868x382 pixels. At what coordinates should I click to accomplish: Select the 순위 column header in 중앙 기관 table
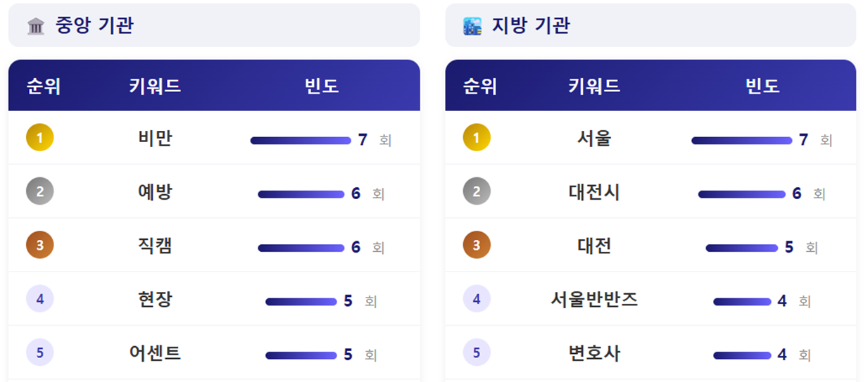[x=44, y=87]
